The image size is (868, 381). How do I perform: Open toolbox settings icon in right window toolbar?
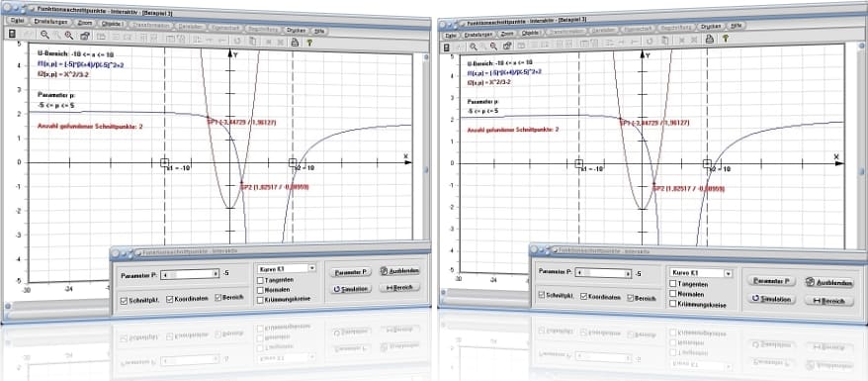pos(507,46)
